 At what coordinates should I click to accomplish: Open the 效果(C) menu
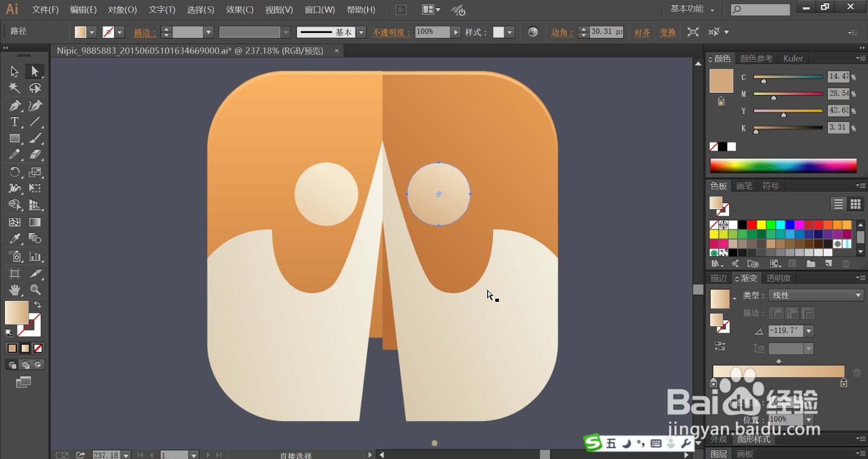coord(240,10)
